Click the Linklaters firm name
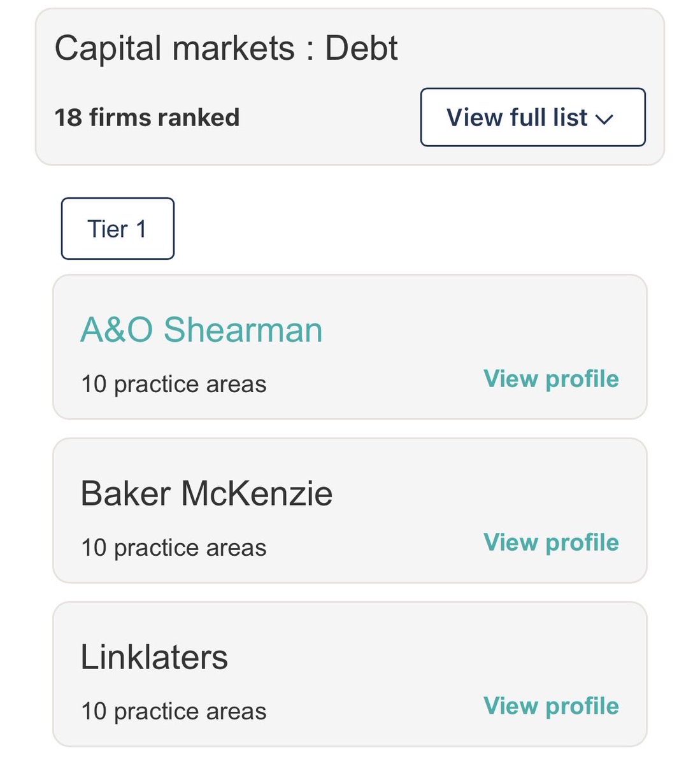 (x=154, y=657)
